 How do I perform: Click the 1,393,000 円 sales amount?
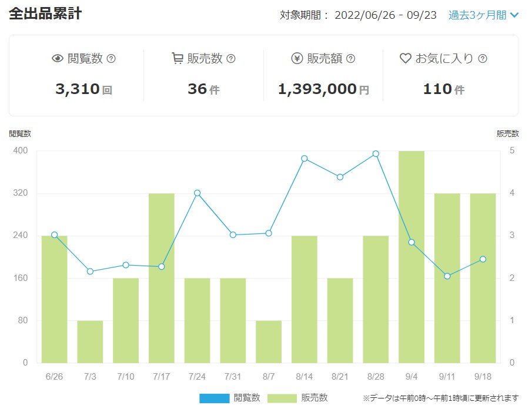coord(323,89)
